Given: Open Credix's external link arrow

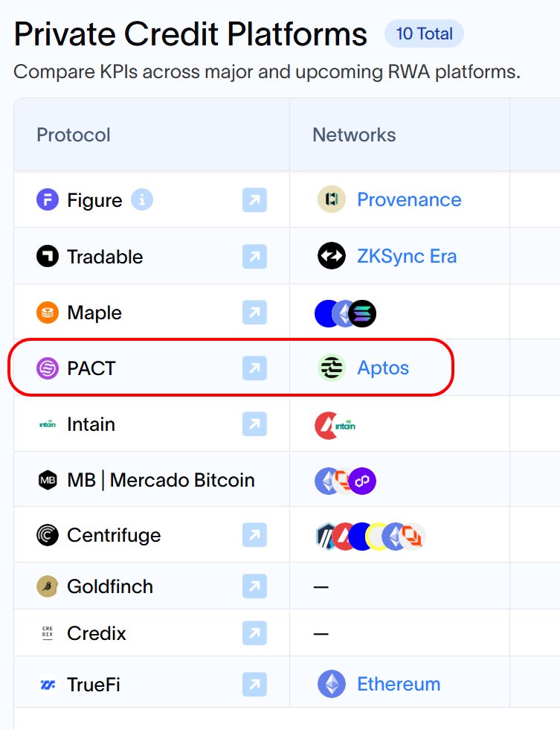Looking at the screenshot, I should 254,633.
